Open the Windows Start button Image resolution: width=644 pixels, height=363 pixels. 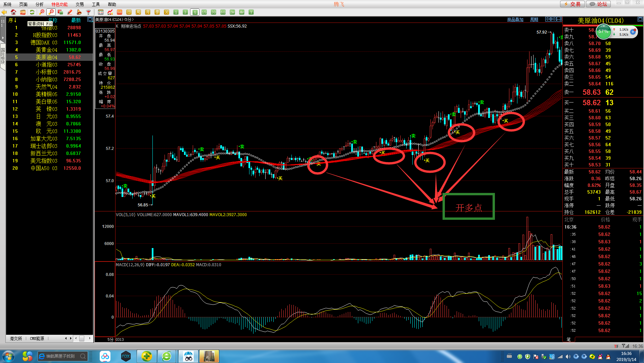8,356
